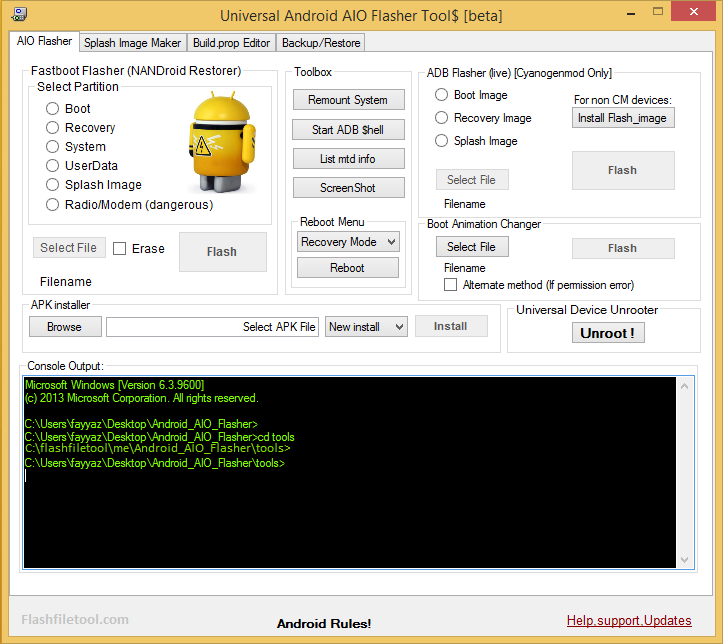
Task: Switch to the Splash Image Maker tab
Action: 133,43
